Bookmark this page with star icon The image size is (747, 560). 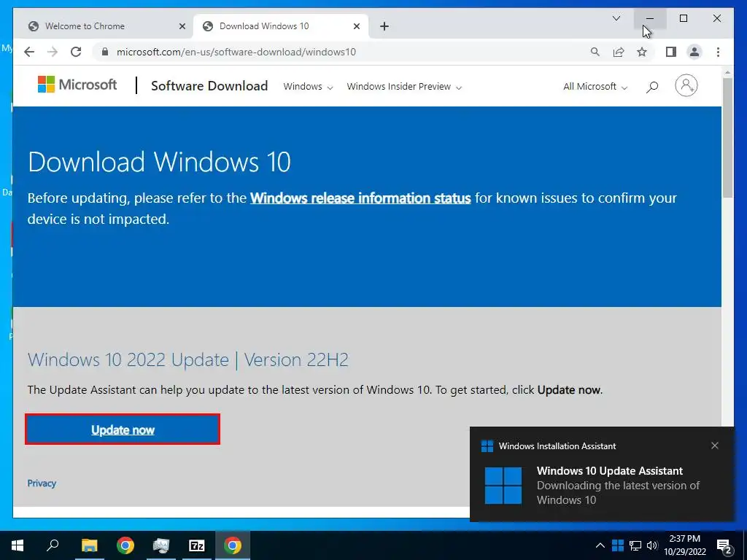pos(642,52)
